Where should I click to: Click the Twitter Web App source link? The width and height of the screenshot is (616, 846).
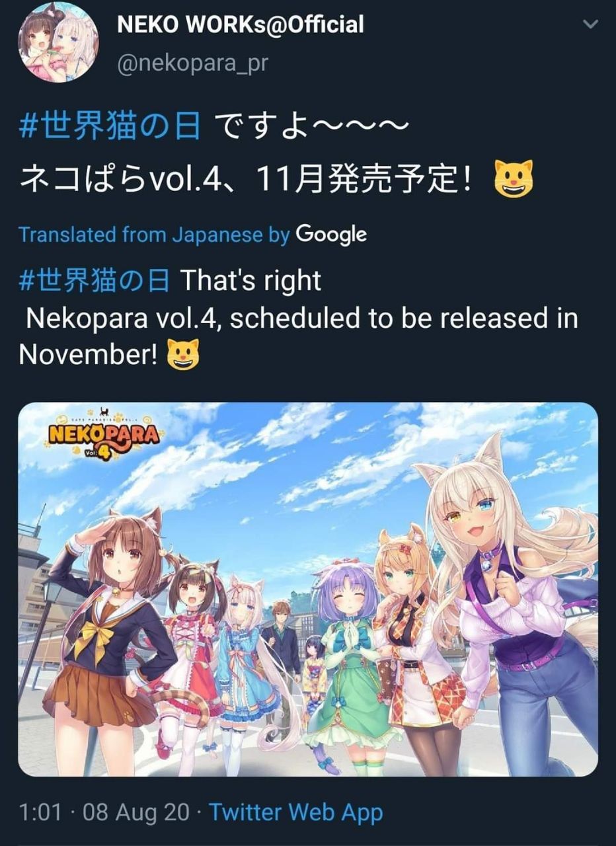296,812
